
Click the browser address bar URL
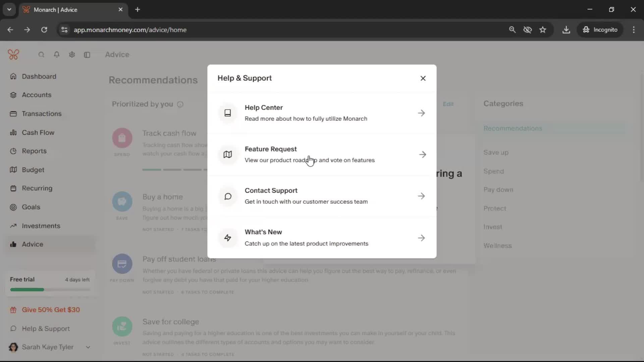tap(130, 30)
